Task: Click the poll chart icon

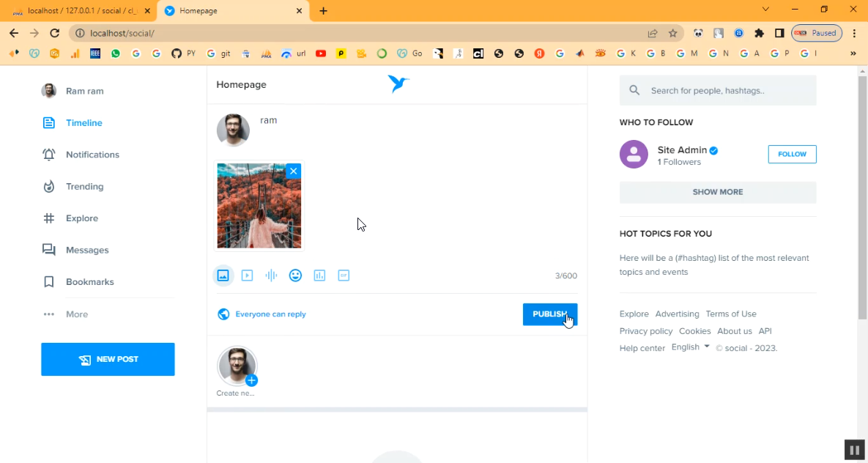Action: click(319, 275)
